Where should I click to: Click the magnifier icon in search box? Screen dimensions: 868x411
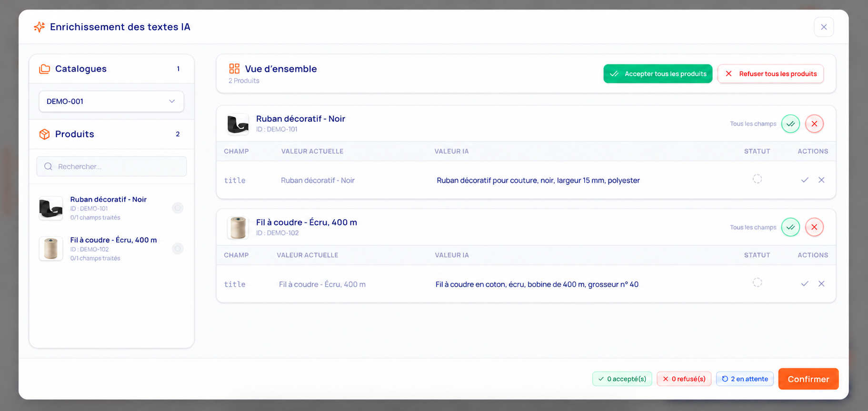48,166
